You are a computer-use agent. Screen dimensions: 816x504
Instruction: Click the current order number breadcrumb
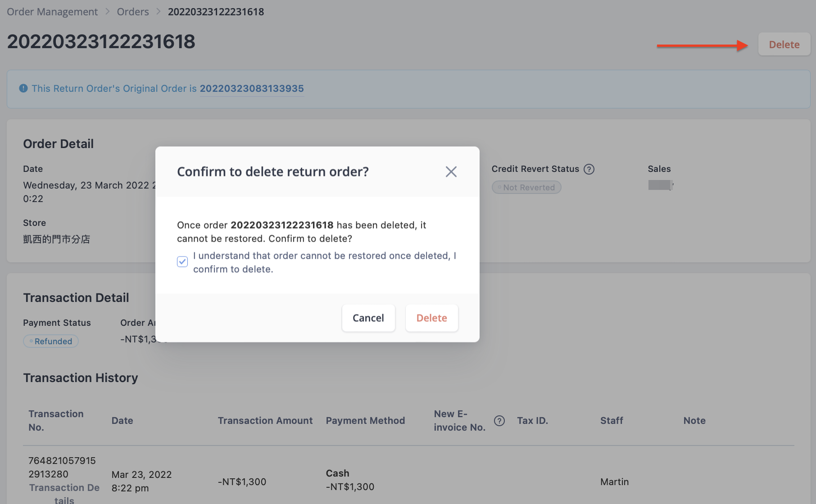pyautogui.click(x=216, y=12)
